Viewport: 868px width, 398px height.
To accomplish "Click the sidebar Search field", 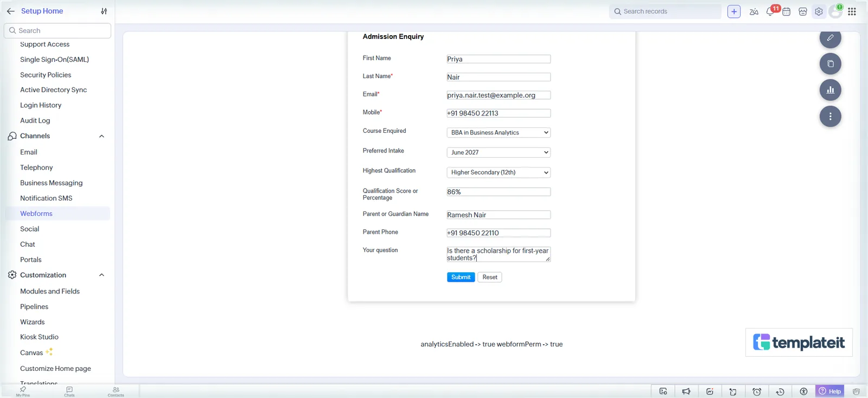I will pyautogui.click(x=58, y=30).
